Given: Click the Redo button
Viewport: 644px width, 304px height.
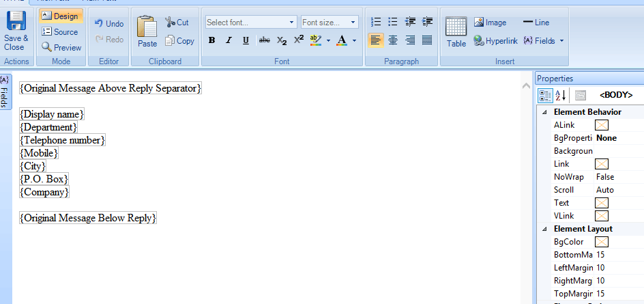Looking at the screenshot, I should (x=109, y=39).
